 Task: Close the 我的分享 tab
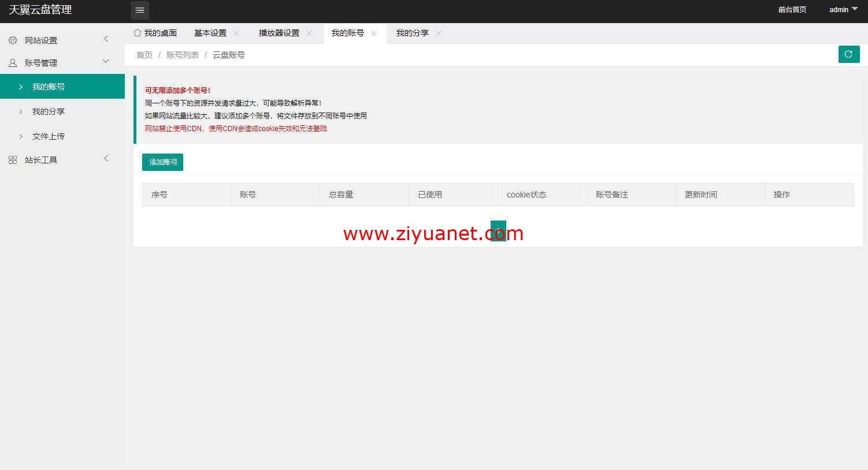click(x=439, y=33)
